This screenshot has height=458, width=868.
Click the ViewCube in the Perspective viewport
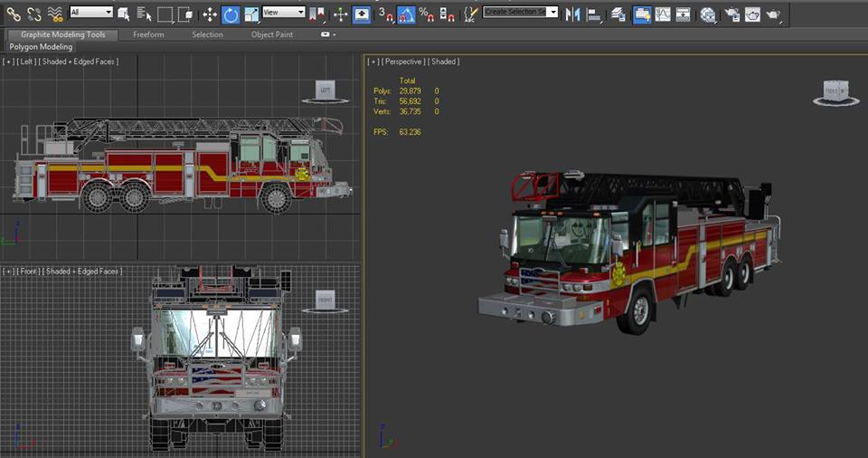pyautogui.click(x=835, y=91)
